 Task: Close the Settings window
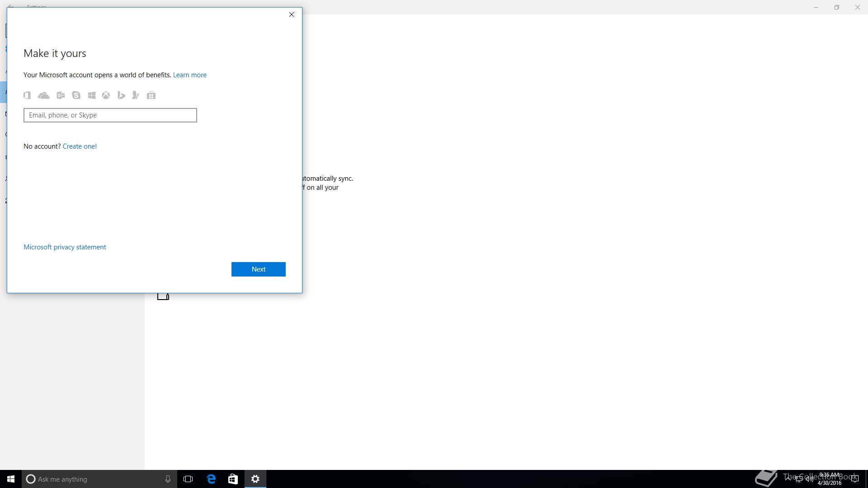pos(858,7)
